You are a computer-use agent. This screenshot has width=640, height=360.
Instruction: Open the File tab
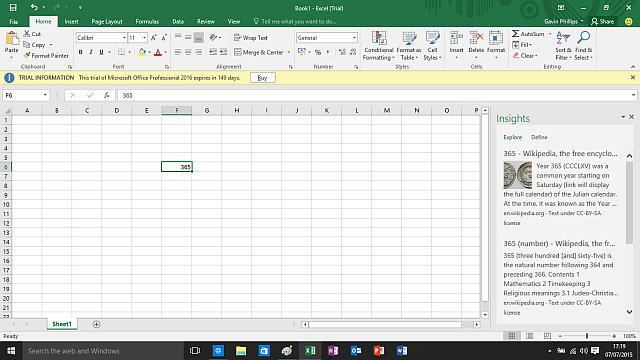pyautogui.click(x=13, y=22)
